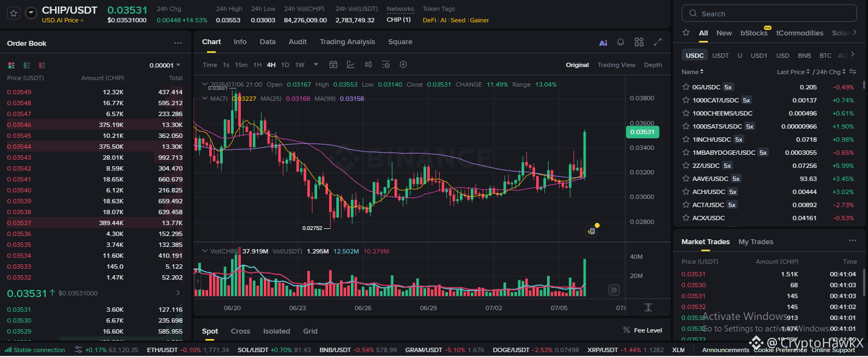
Task: Open Market Trades more options menu
Action: tap(853, 241)
